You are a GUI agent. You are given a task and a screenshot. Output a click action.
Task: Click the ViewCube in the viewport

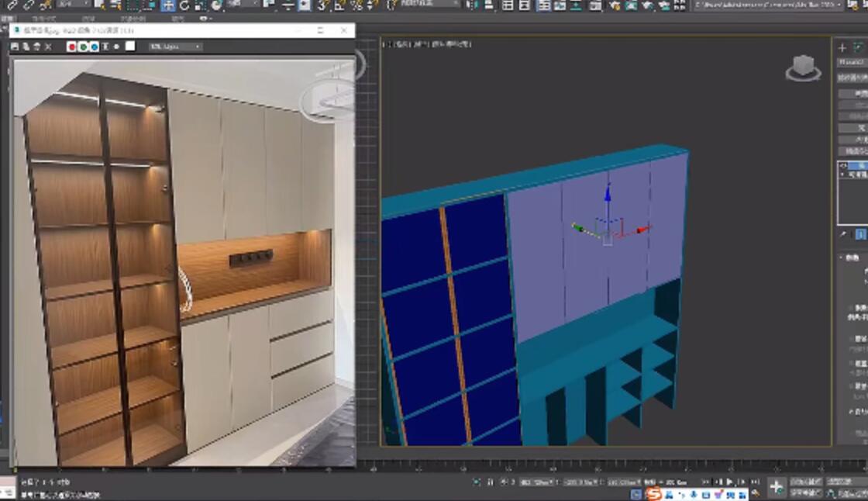click(x=803, y=69)
